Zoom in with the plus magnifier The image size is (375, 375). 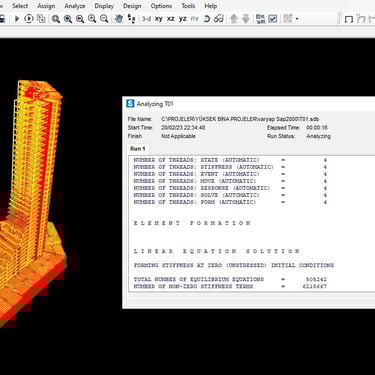click(92, 19)
